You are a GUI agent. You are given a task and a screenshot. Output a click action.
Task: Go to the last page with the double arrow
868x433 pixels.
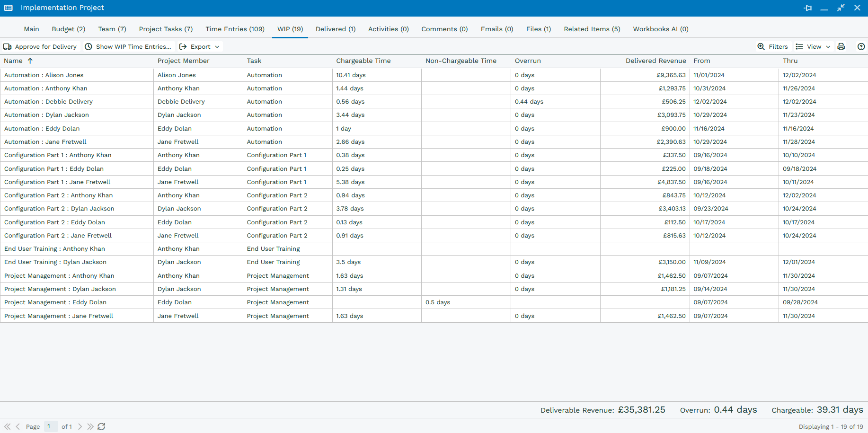tap(90, 426)
